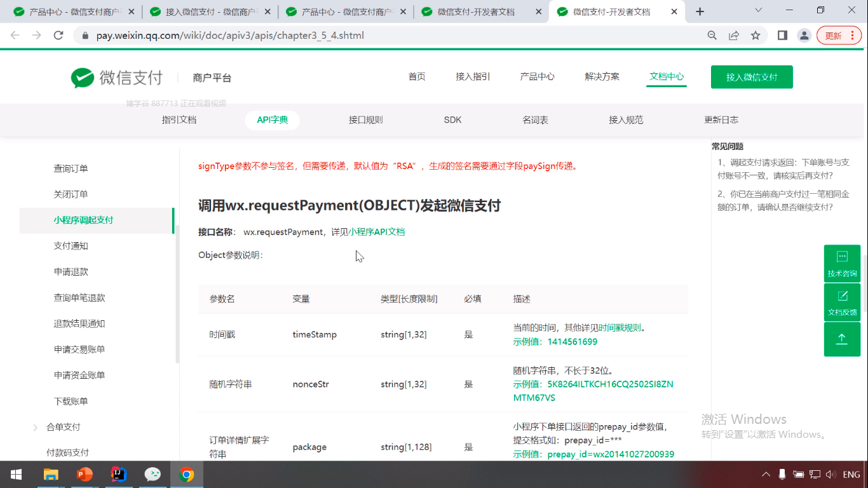
Task: Switch to the first 微信支付-开发者文档 tab
Action: pyautogui.click(x=481, y=12)
